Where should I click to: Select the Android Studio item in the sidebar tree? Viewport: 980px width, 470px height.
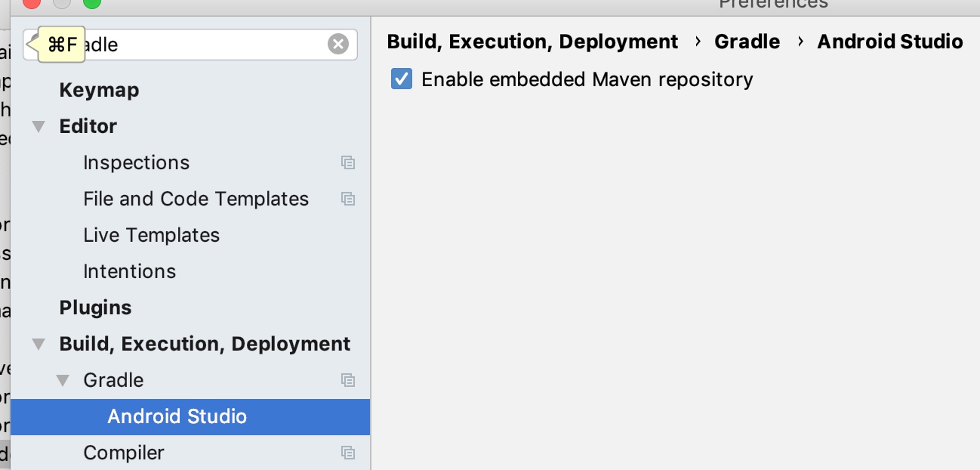177,416
